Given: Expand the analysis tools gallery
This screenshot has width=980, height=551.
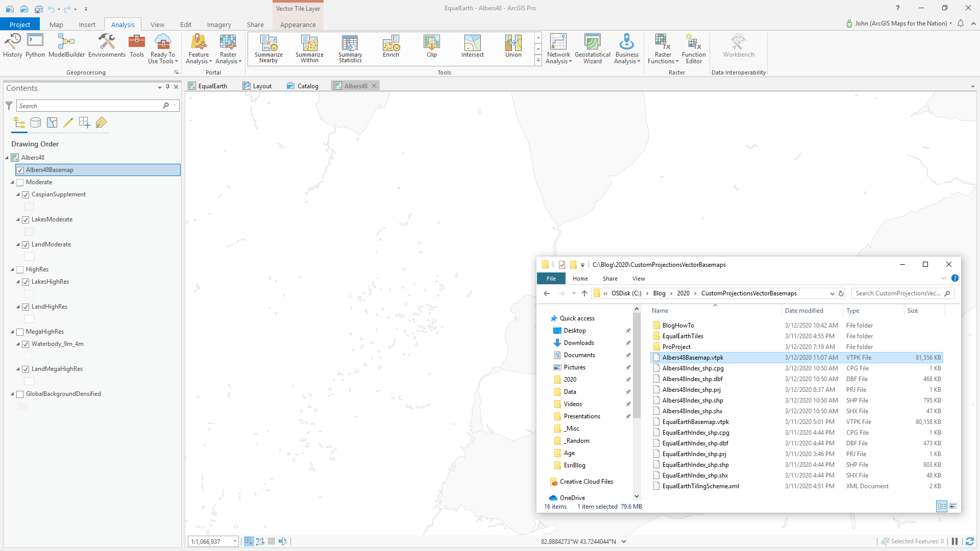Looking at the screenshot, I should (538, 61).
